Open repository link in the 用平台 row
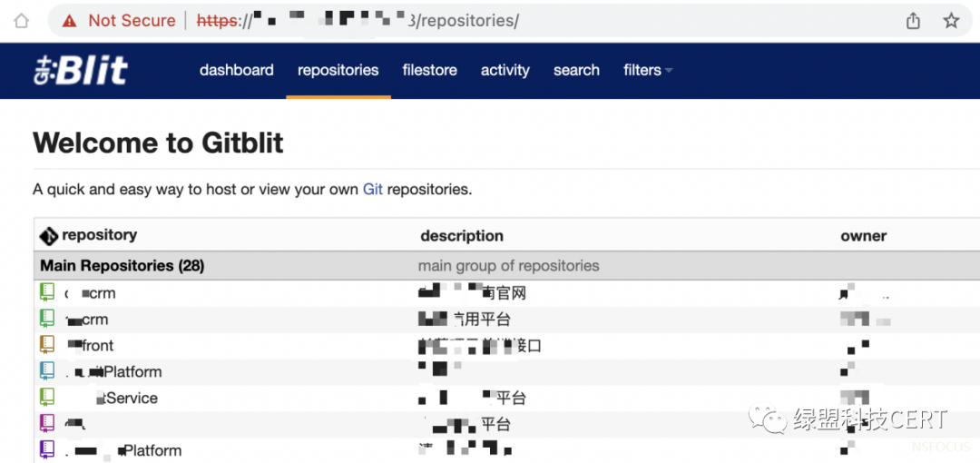Screen dimensions: 980x463 click(87, 320)
